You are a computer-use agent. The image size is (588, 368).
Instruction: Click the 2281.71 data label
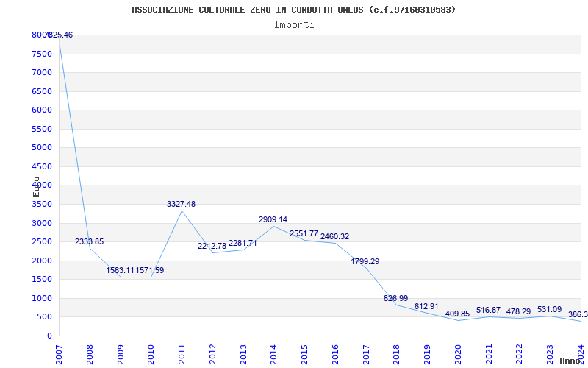pos(243,244)
